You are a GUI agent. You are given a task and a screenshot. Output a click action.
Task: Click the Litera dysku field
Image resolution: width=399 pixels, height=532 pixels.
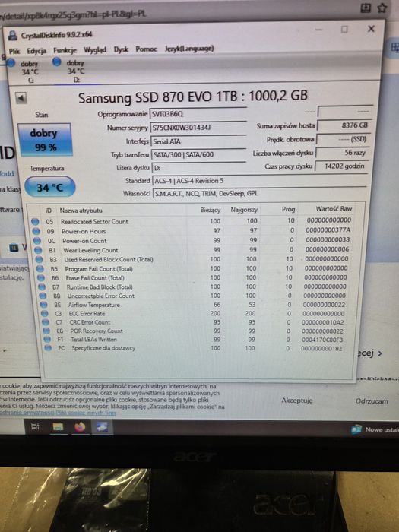pos(199,168)
